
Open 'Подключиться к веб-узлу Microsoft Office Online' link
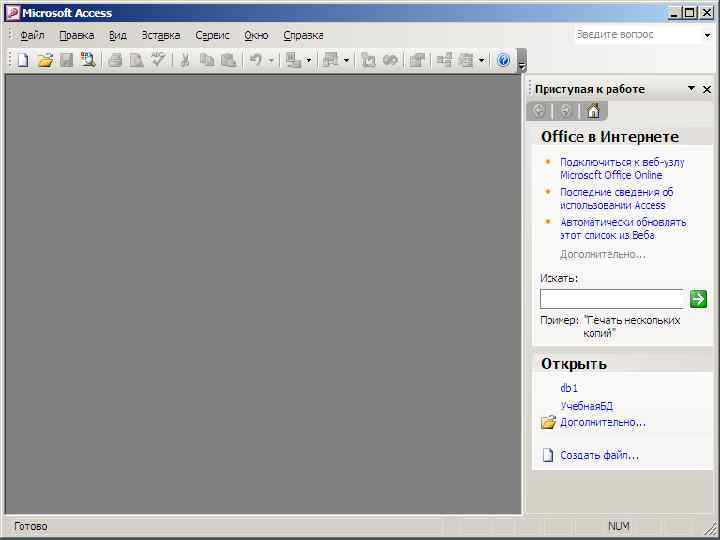[x=622, y=169]
